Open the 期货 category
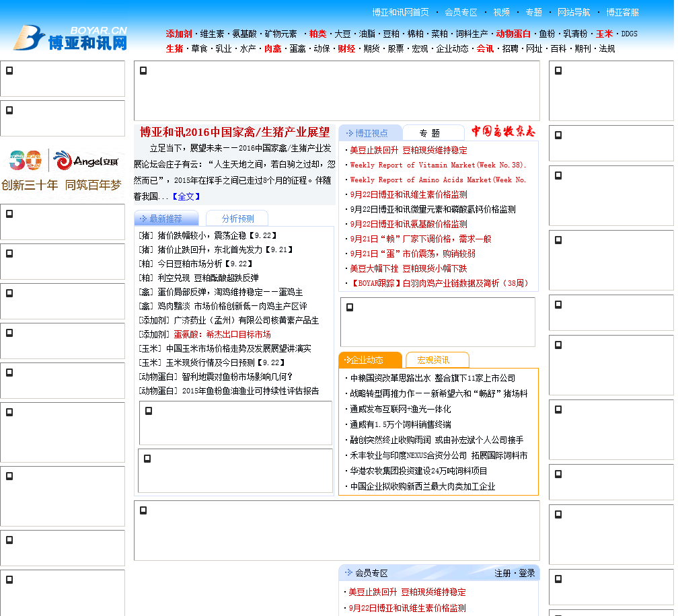This screenshot has width=678, height=616. 371,48
